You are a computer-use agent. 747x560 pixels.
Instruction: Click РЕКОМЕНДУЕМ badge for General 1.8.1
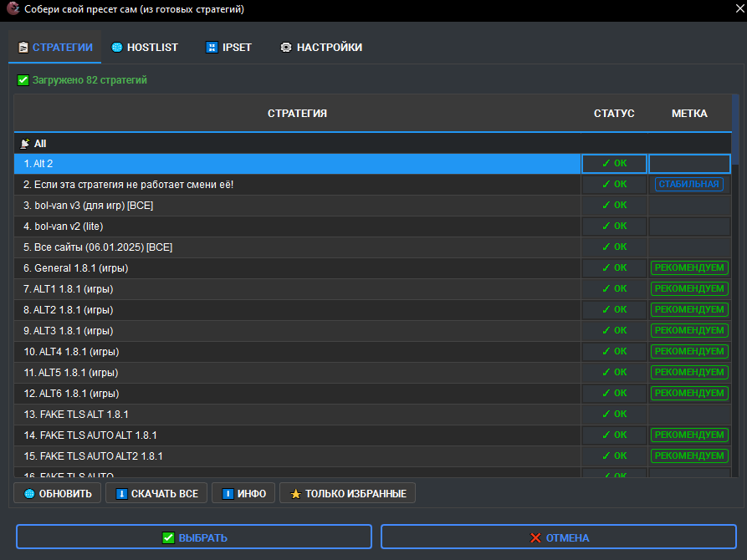[x=689, y=268]
